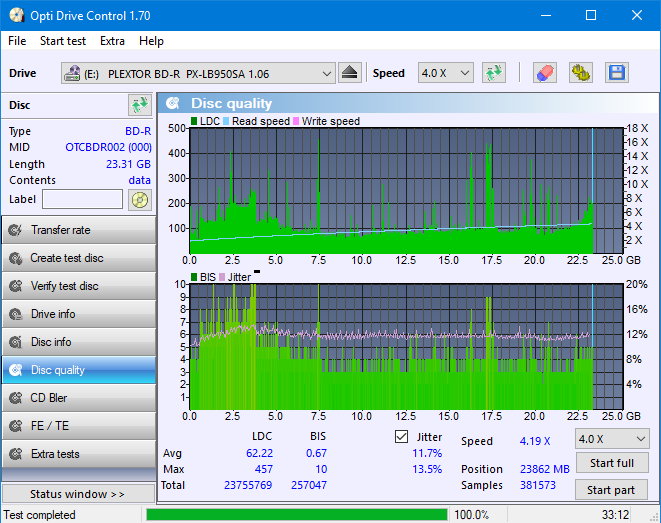
Task: Click the FE / TE sidebar icon
Action: (16, 426)
